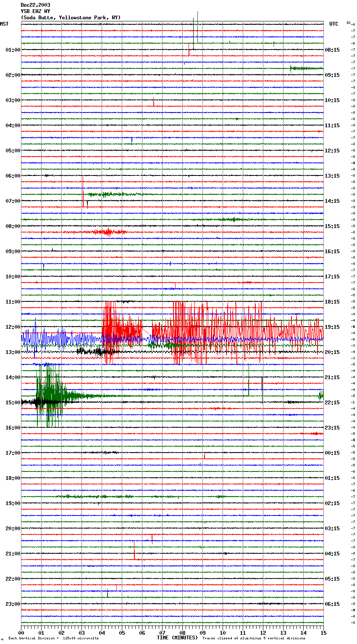Click the '18:15' UTC time label
This screenshot has height=644, width=357.
332,302
